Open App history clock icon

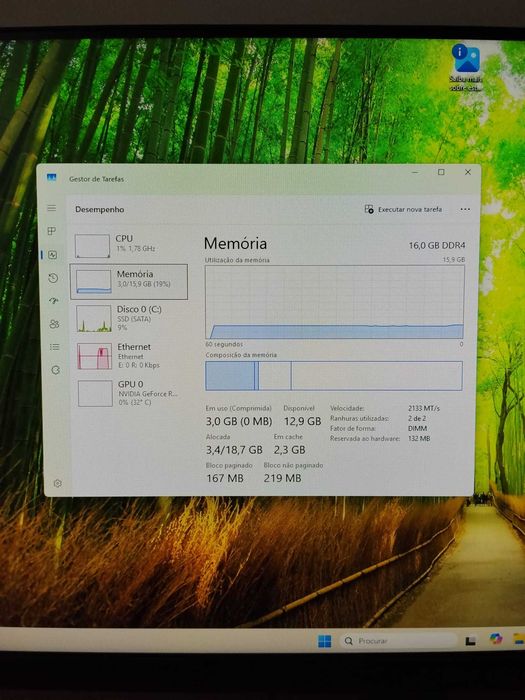tap(53, 278)
